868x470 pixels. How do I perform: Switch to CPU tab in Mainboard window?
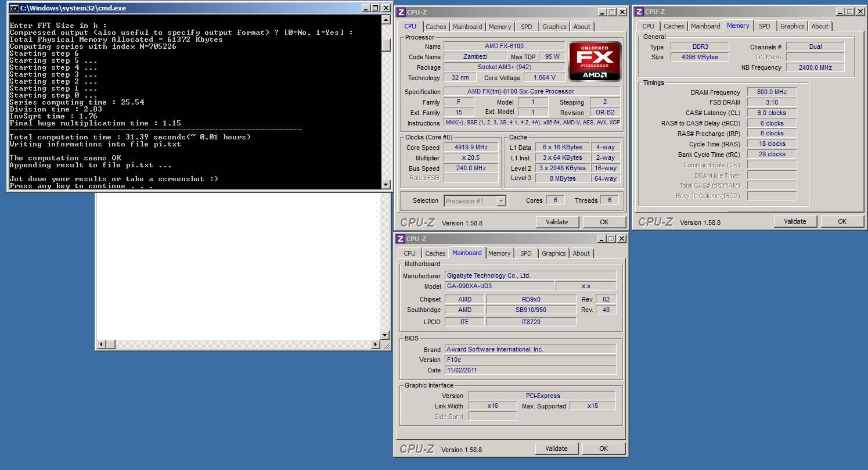[410, 253]
